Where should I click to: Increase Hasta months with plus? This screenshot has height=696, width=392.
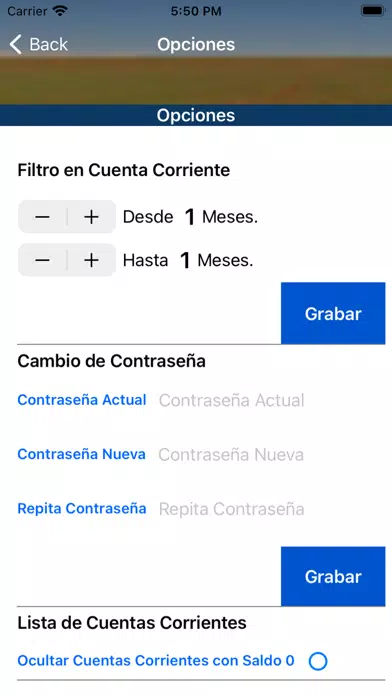(x=91, y=260)
